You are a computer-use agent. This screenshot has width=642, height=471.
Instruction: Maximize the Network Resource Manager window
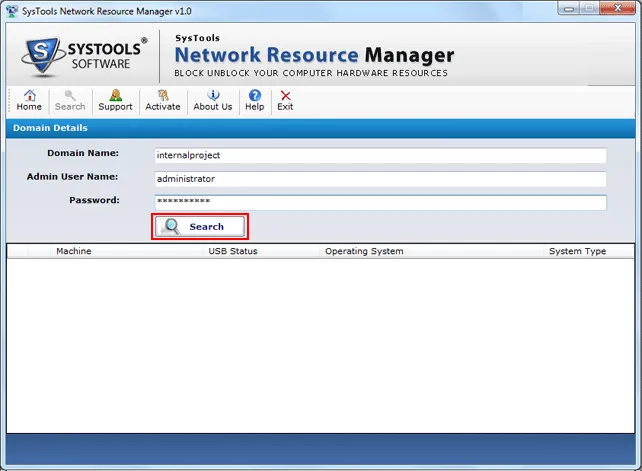(589, 8)
